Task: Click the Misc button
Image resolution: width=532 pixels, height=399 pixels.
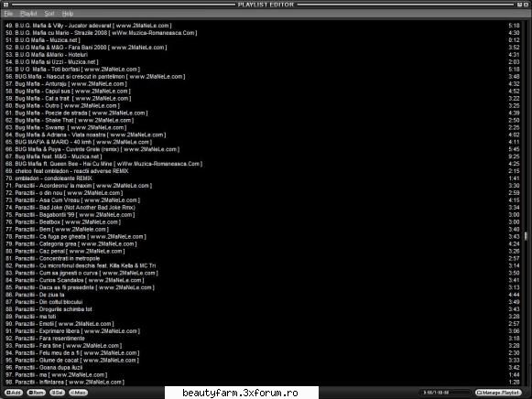Action: pyautogui.click(x=79, y=393)
